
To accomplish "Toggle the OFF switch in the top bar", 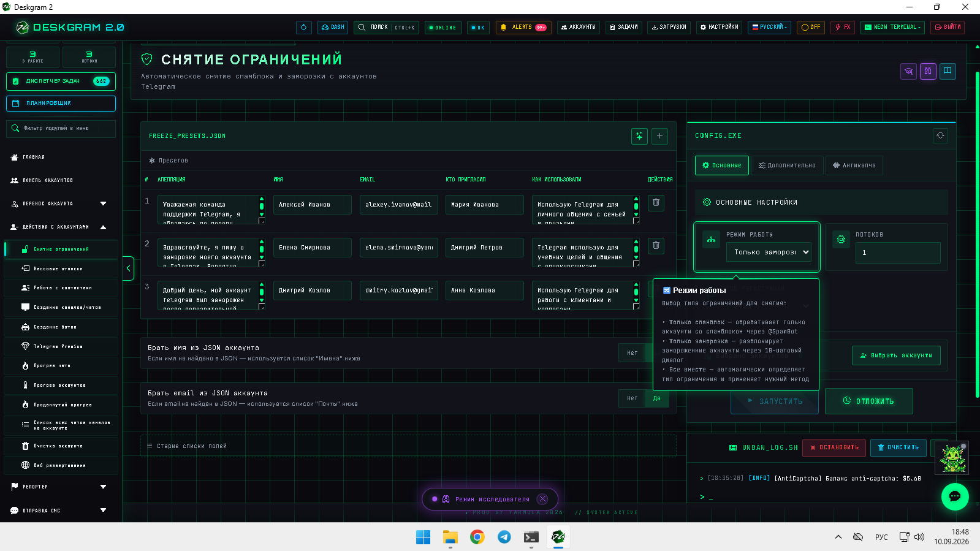I will (x=811, y=28).
